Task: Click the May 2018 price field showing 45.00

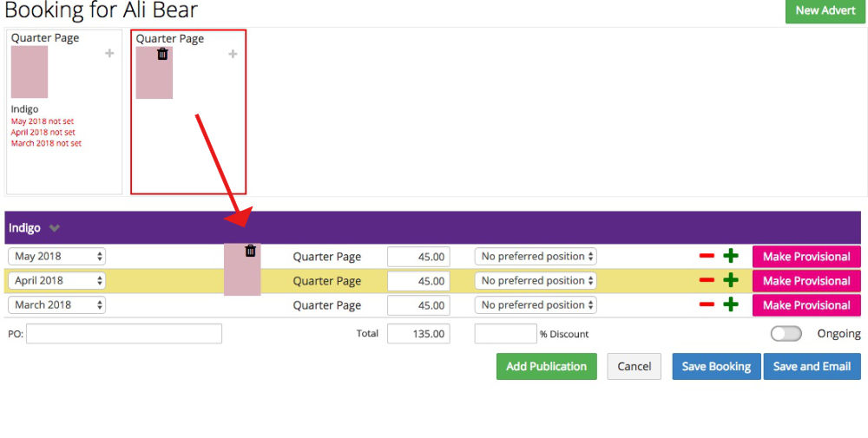Action: pos(418,257)
